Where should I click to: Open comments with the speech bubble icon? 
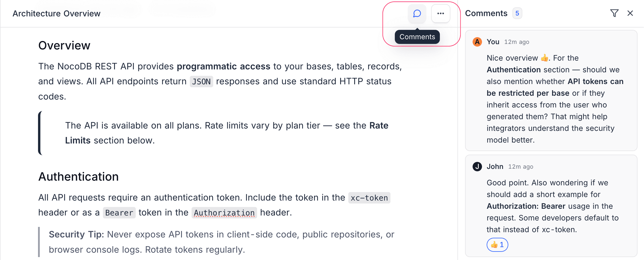point(417,13)
